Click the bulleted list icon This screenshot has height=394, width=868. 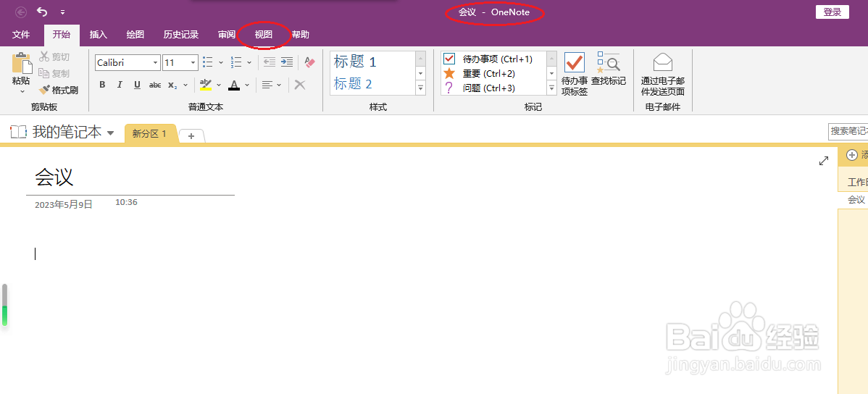coord(208,62)
